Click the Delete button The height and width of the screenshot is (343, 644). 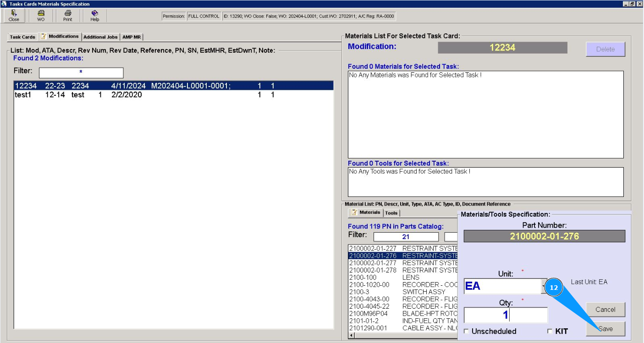(x=605, y=49)
